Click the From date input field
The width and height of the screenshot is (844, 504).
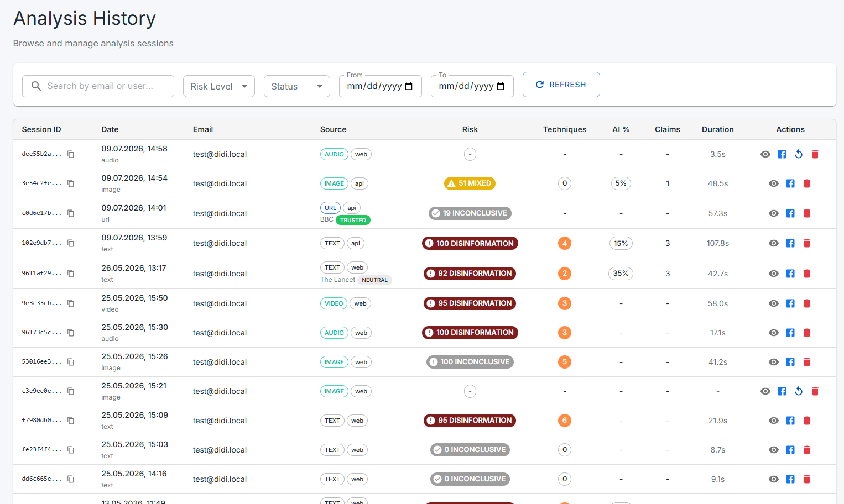point(381,86)
